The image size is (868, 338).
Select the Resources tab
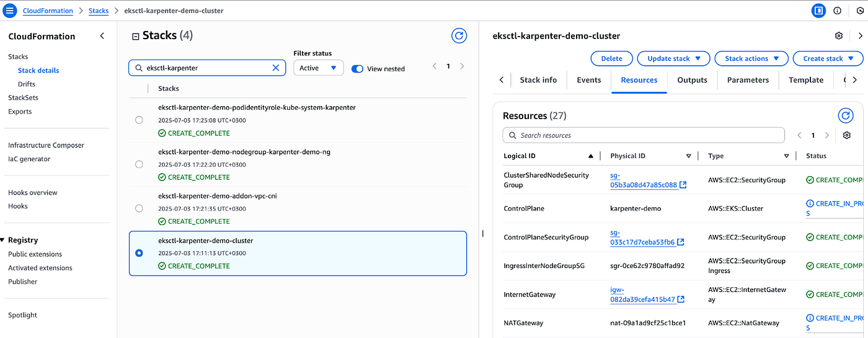coord(639,80)
